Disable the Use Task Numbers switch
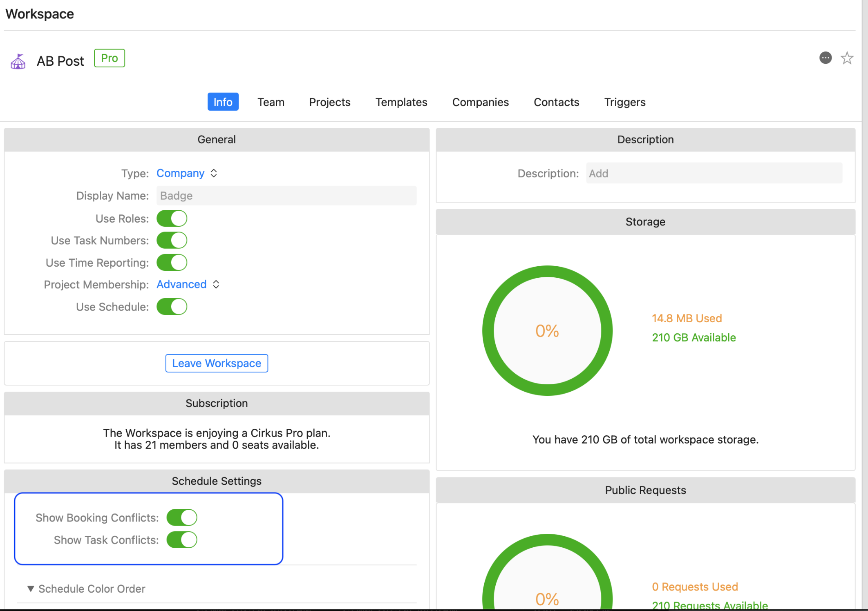Image resolution: width=868 pixels, height=611 pixels. point(172,241)
